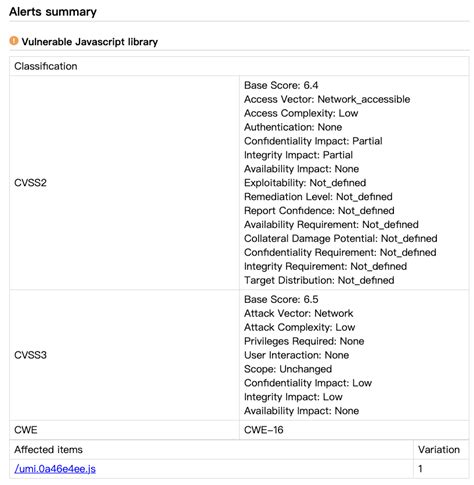Select Access Vector: Network_accessible text
This screenshot has height=485, width=474.
tap(327, 99)
